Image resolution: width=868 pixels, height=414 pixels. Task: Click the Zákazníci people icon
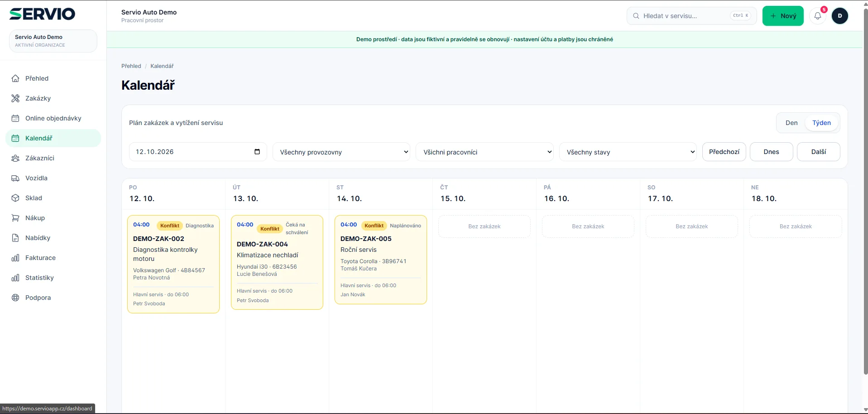pos(15,158)
